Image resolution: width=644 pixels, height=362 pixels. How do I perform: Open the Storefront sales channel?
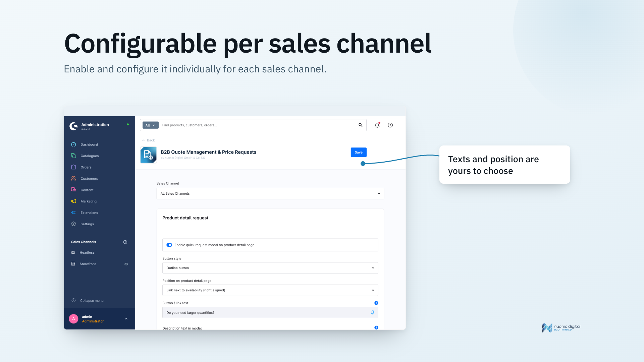coord(88,264)
